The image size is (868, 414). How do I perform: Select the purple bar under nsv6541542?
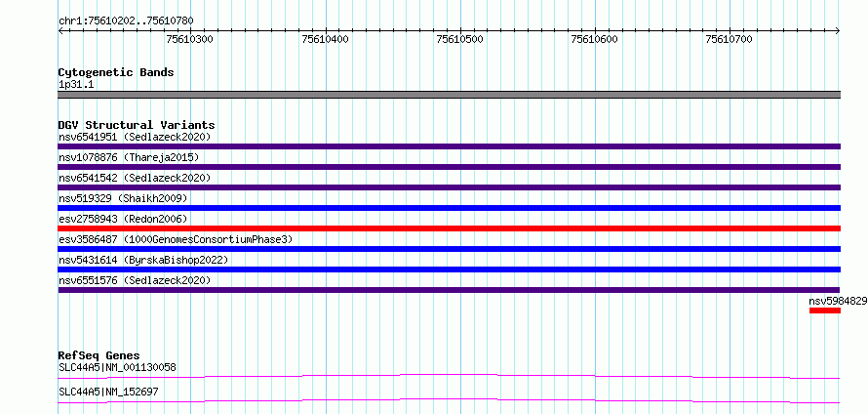pos(449,187)
